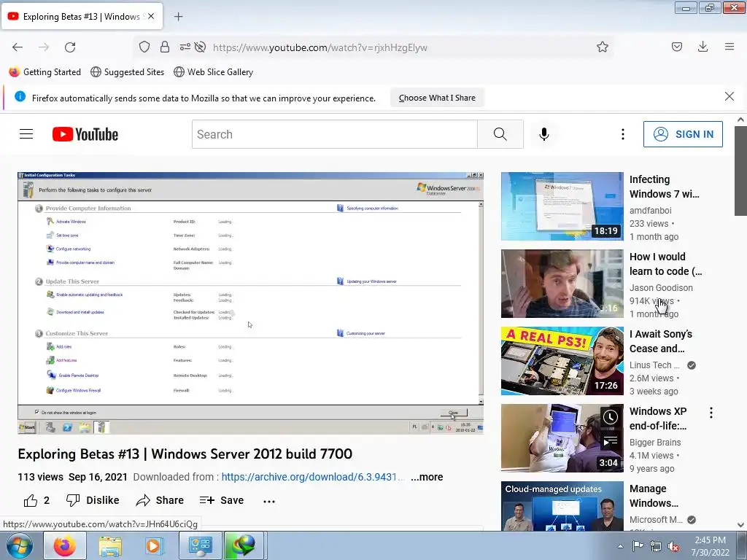Switch to Firefox in the taskbar
This screenshot has width=747, height=560.
click(64, 545)
